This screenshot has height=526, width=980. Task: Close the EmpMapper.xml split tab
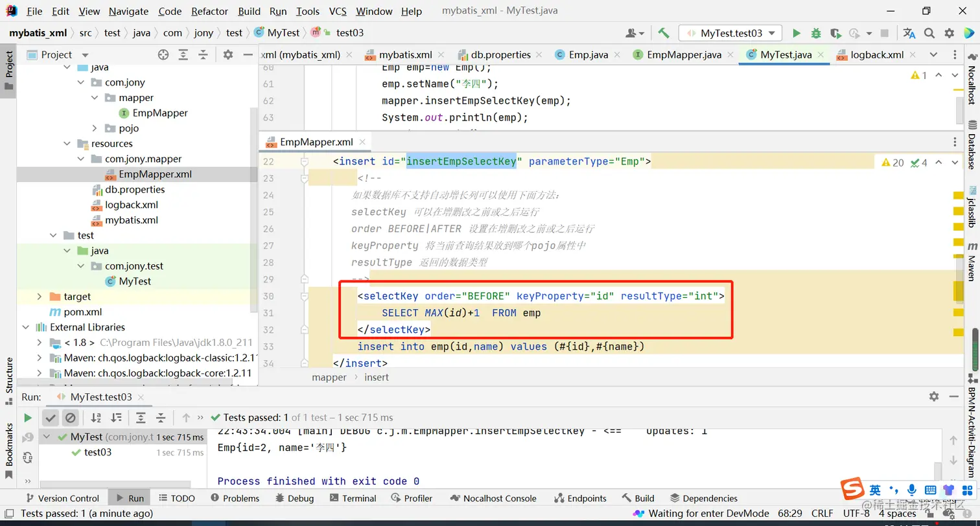(x=362, y=142)
